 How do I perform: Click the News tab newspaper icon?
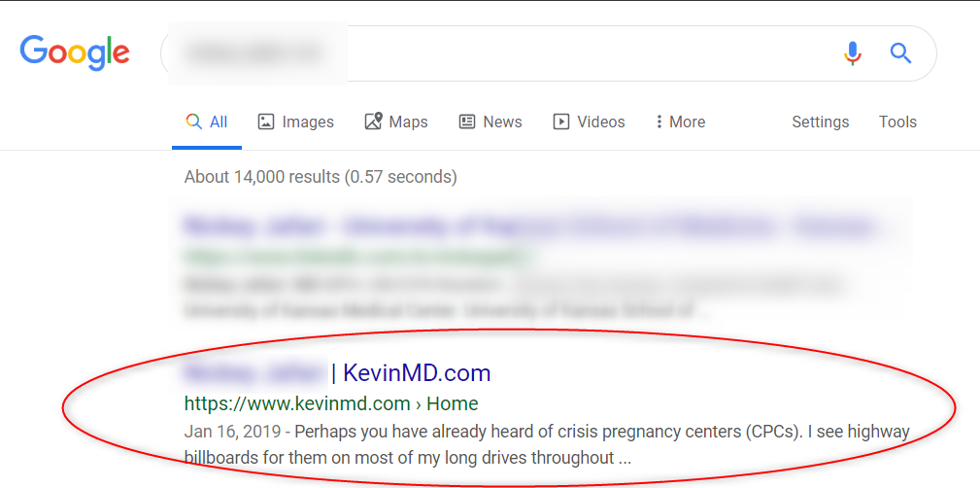pyautogui.click(x=467, y=122)
